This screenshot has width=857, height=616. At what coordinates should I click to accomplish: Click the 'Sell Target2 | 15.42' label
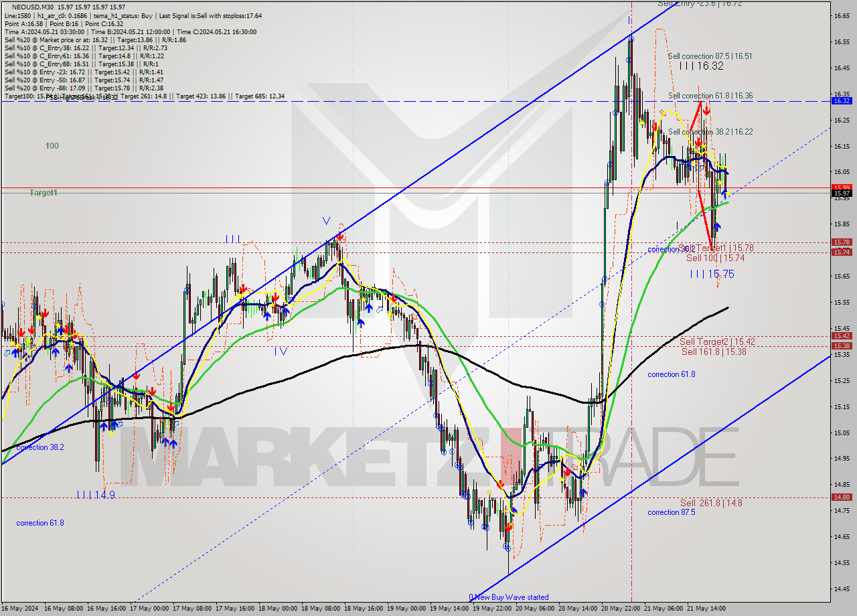[717, 341]
